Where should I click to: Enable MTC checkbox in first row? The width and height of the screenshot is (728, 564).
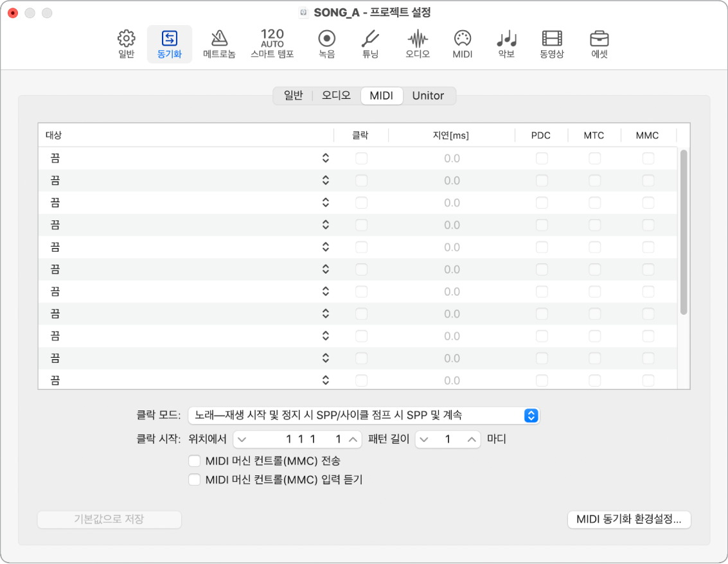pyautogui.click(x=595, y=158)
